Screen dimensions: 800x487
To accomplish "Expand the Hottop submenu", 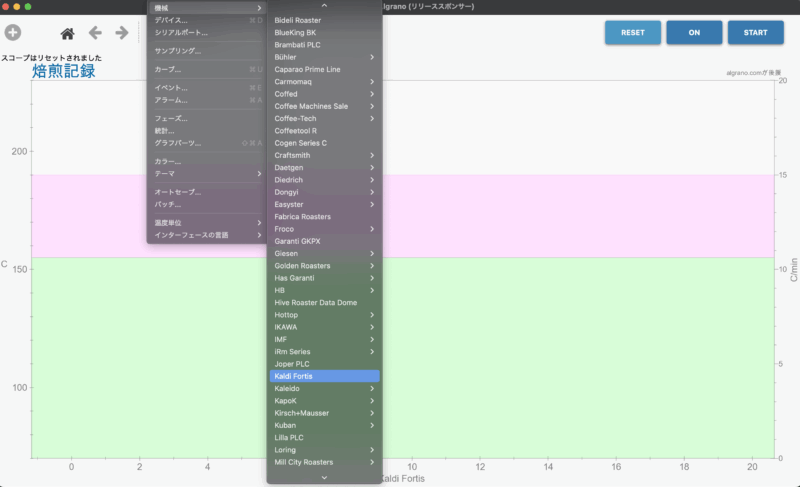I will [x=324, y=315].
